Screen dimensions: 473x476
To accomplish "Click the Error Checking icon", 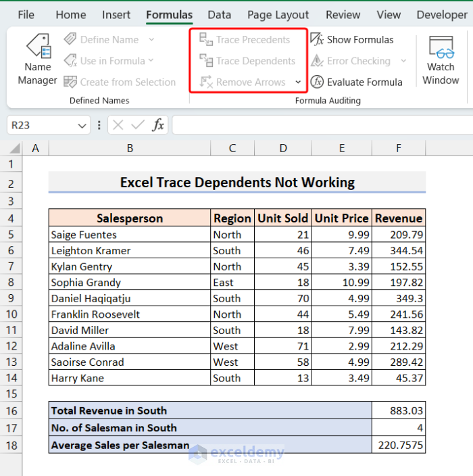I will click(x=317, y=61).
